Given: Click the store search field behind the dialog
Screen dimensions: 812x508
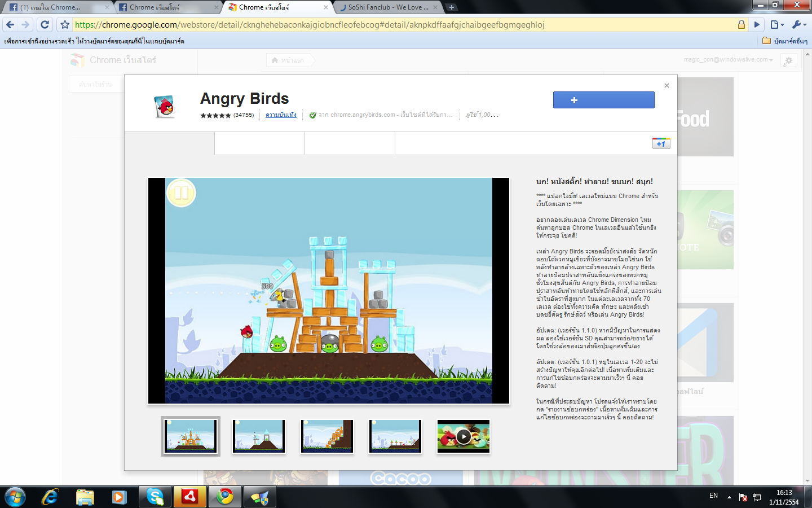Looking at the screenshot, I should [x=96, y=85].
